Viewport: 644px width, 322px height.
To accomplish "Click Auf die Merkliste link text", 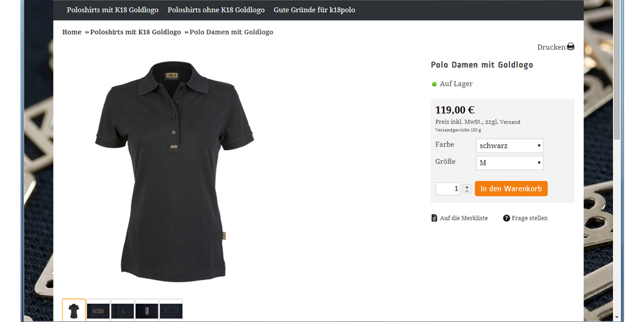I will pyautogui.click(x=464, y=218).
